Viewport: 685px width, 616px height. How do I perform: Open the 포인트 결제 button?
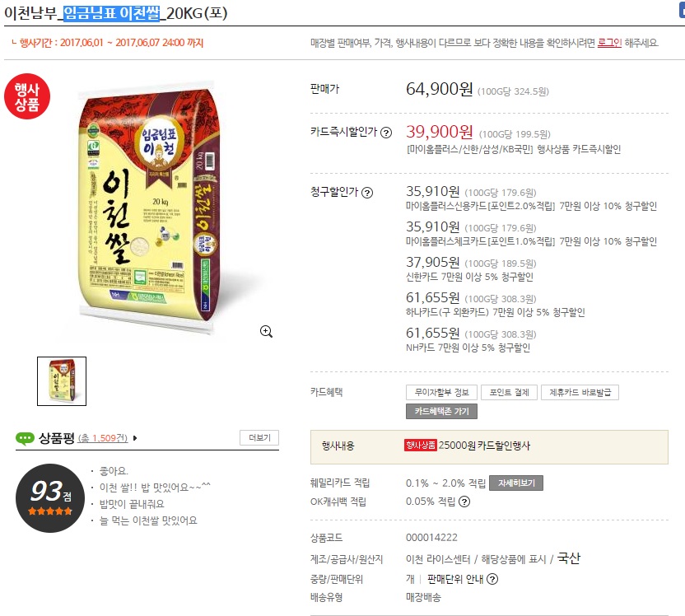(509, 392)
